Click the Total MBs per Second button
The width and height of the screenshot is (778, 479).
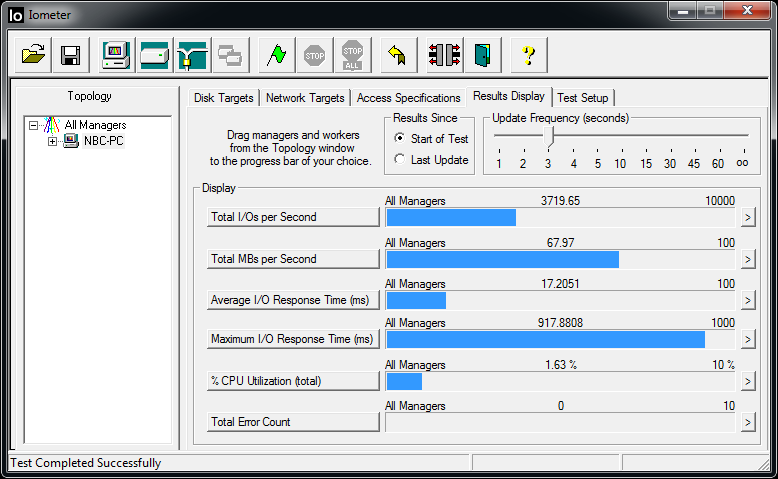click(x=293, y=259)
